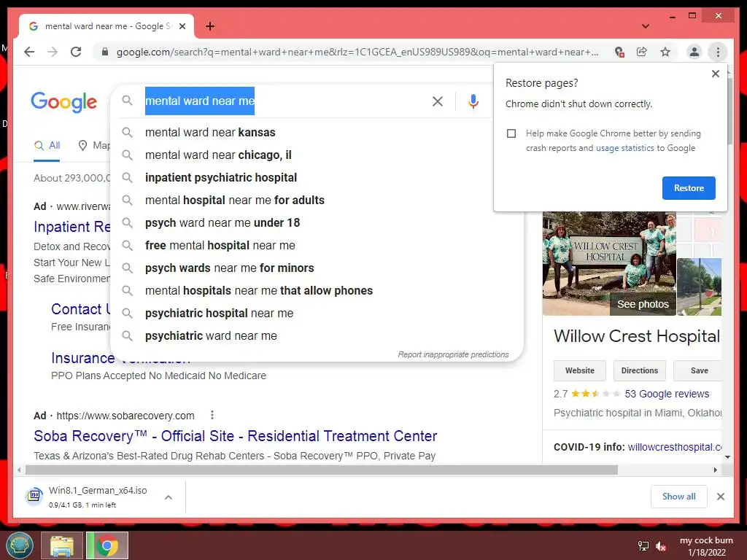Open the tab search chevron

(x=646, y=26)
